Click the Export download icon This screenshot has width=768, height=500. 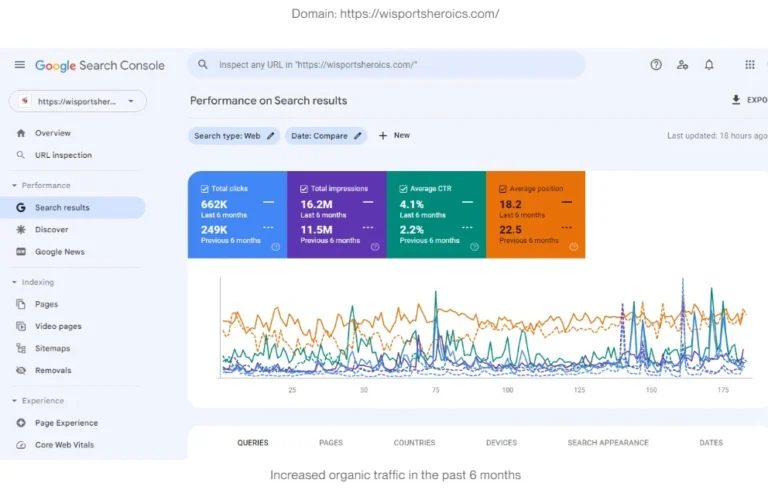coord(736,100)
